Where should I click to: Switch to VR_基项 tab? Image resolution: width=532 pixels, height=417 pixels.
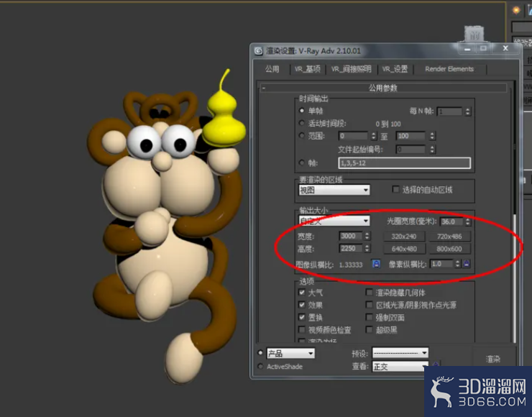pyautogui.click(x=308, y=69)
